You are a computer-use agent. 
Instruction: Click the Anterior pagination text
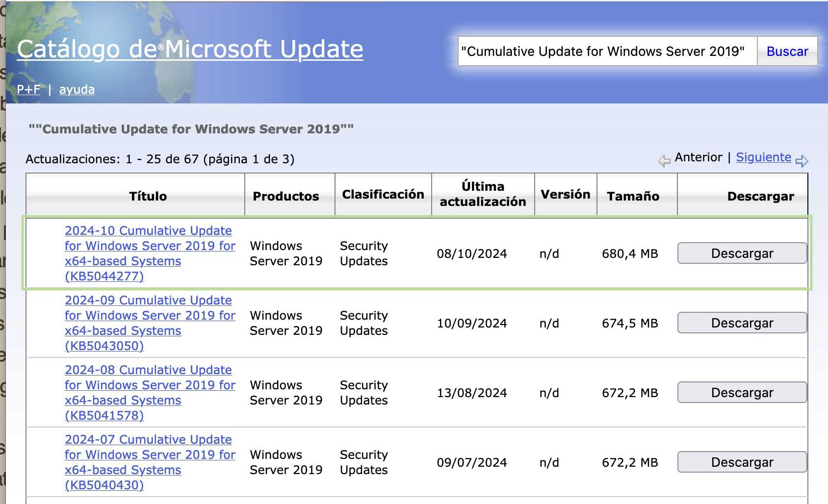point(699,157)
